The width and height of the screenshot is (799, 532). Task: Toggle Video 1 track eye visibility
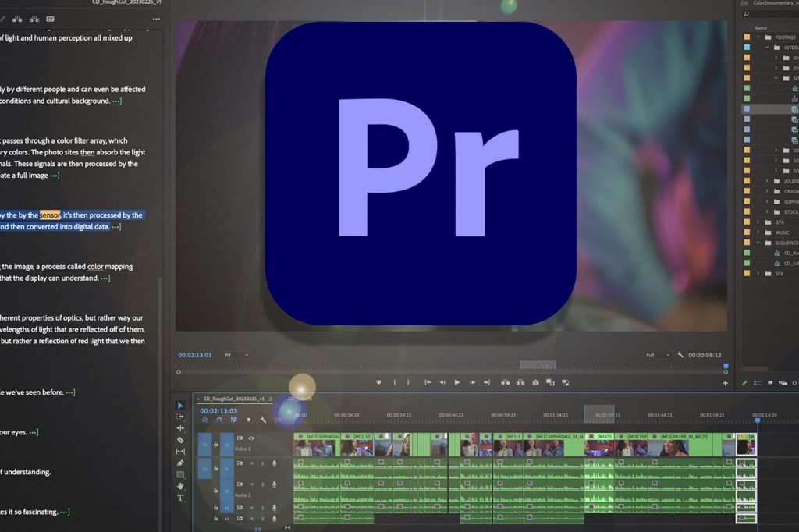(251, 438)
